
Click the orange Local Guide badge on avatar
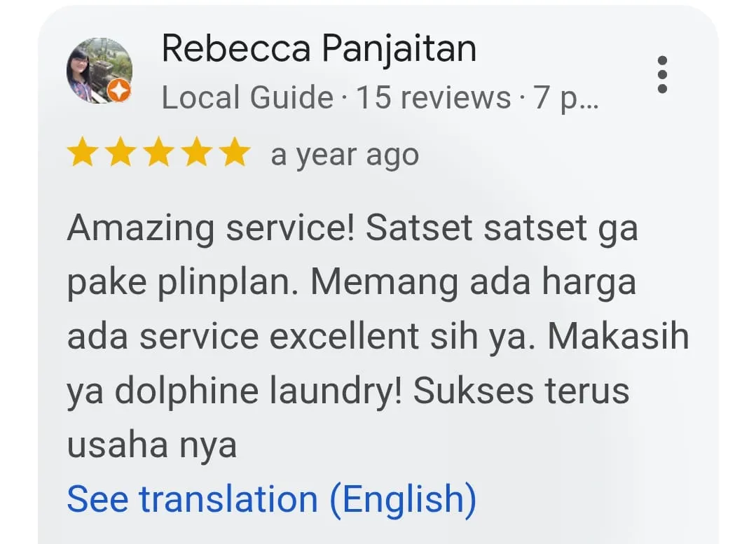coord(119,90)
